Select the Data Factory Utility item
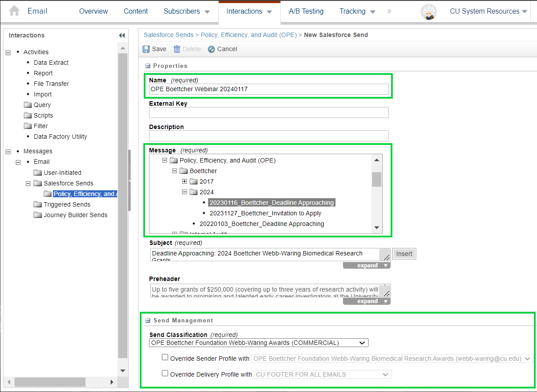This screenshot has width=537, height=392. [x=60, y=137]
